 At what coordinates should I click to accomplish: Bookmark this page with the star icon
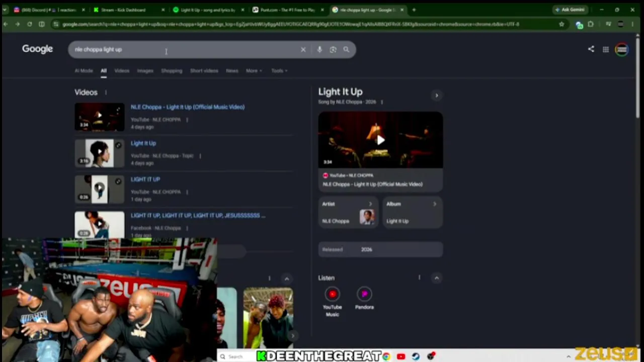point(561,24)
